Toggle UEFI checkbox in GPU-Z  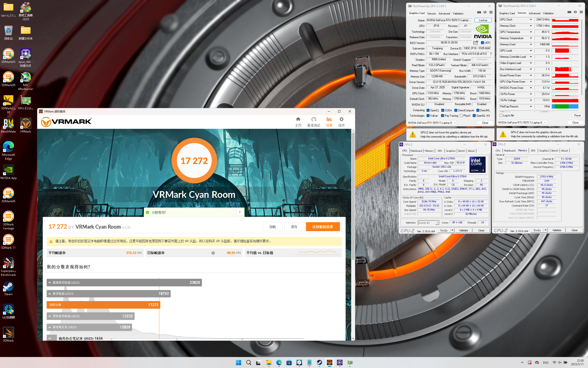482,43
